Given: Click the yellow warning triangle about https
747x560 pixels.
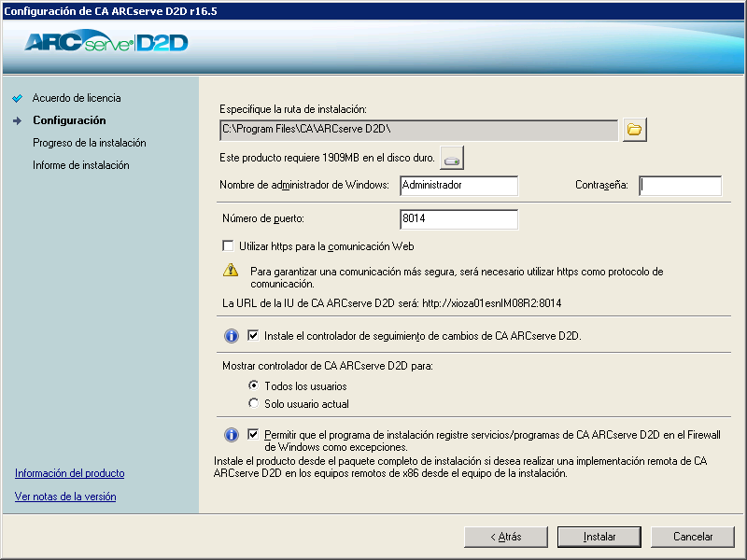Looking at the screenshot, I should point(229,272).
